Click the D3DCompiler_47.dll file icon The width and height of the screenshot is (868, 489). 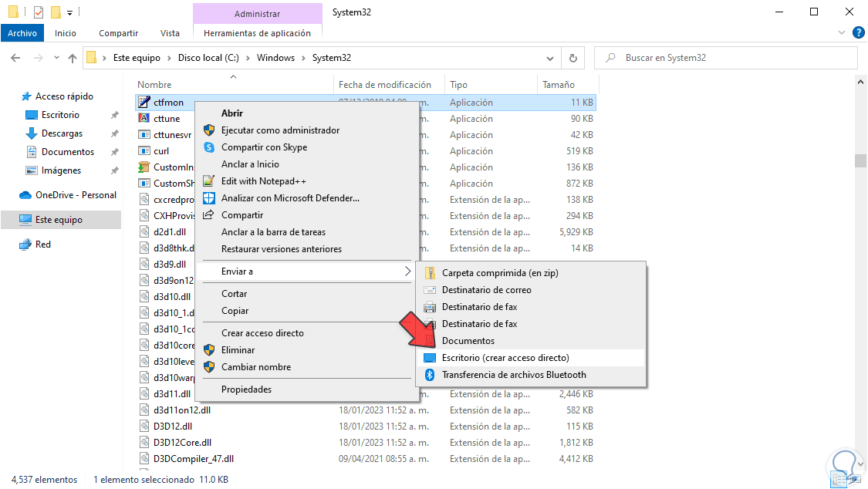click(x=144, y=459)
